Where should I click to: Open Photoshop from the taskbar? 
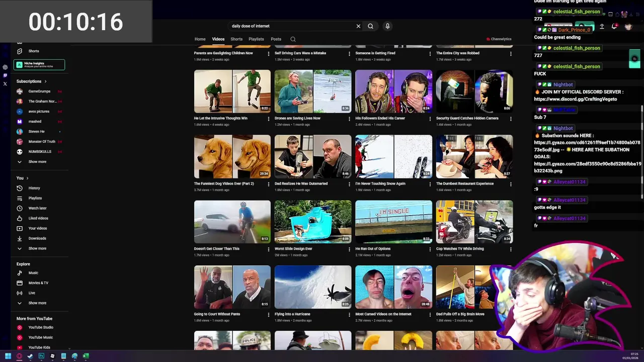click(41, 356)
